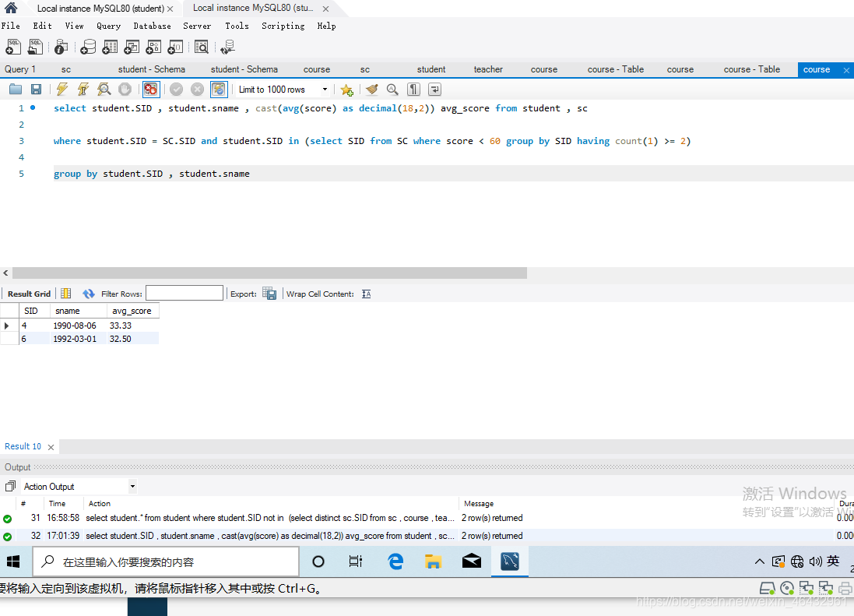This screenshot has width=854, height=616.
Task: Search table data icon
Action: tap(202, 47)
